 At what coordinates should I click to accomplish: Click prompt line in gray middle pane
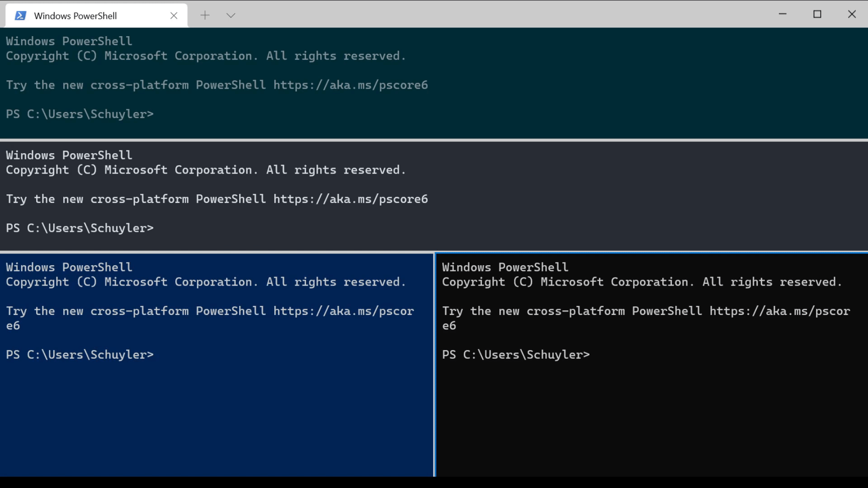tap(80, 228)
